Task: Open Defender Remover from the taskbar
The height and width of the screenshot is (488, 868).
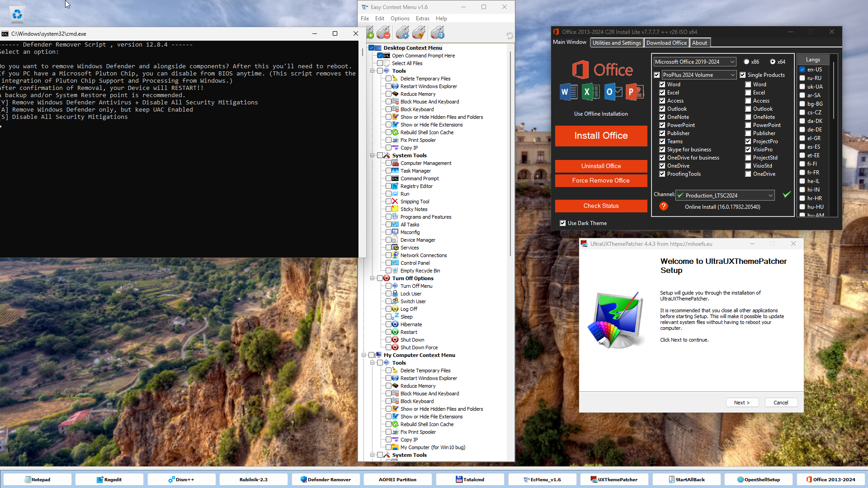Action: pyautogui.click(x=325, y=479)
